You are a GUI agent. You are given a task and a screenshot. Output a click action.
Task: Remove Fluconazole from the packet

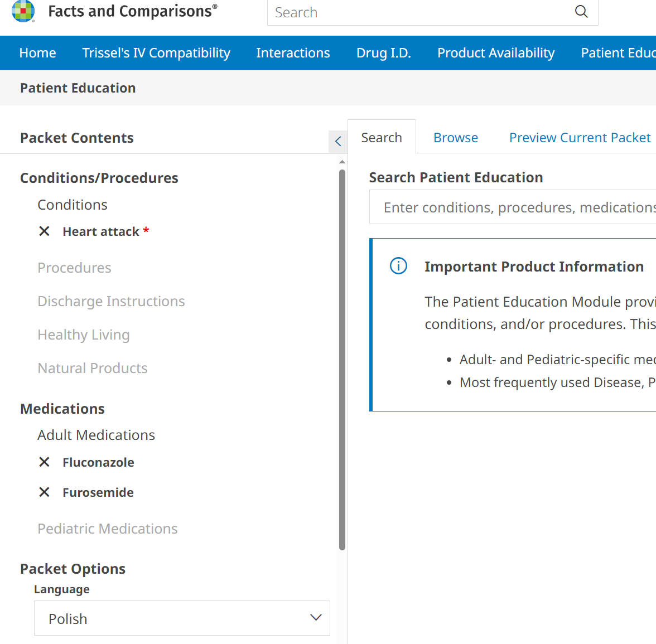coord(45,462)
